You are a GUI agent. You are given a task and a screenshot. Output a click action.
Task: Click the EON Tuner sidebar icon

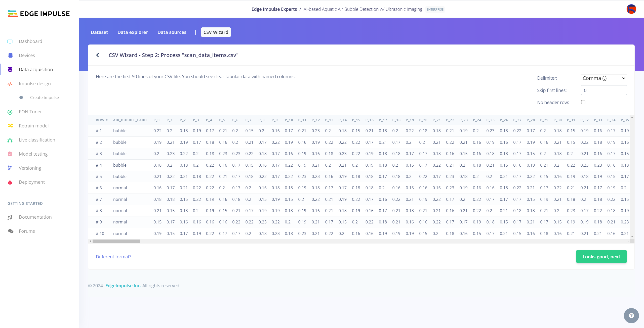[11, 112]
